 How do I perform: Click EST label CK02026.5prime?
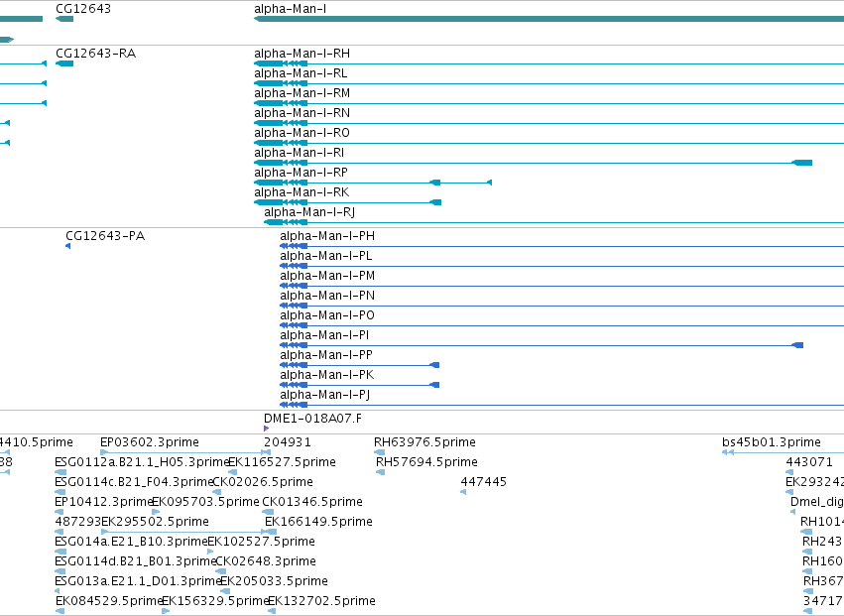coord(263,482)
